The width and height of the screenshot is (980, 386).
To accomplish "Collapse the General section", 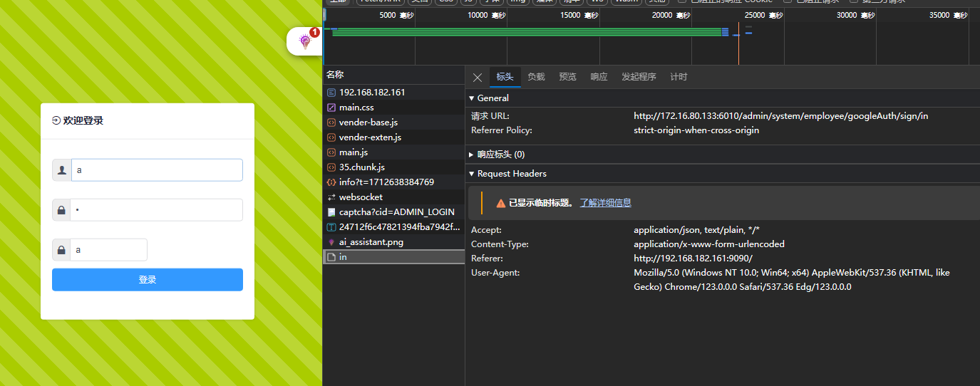I will point(472,98).
